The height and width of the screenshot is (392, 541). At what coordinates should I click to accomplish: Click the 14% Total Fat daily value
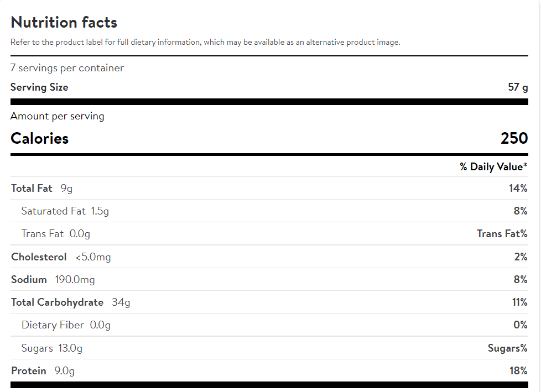(518, 189)
